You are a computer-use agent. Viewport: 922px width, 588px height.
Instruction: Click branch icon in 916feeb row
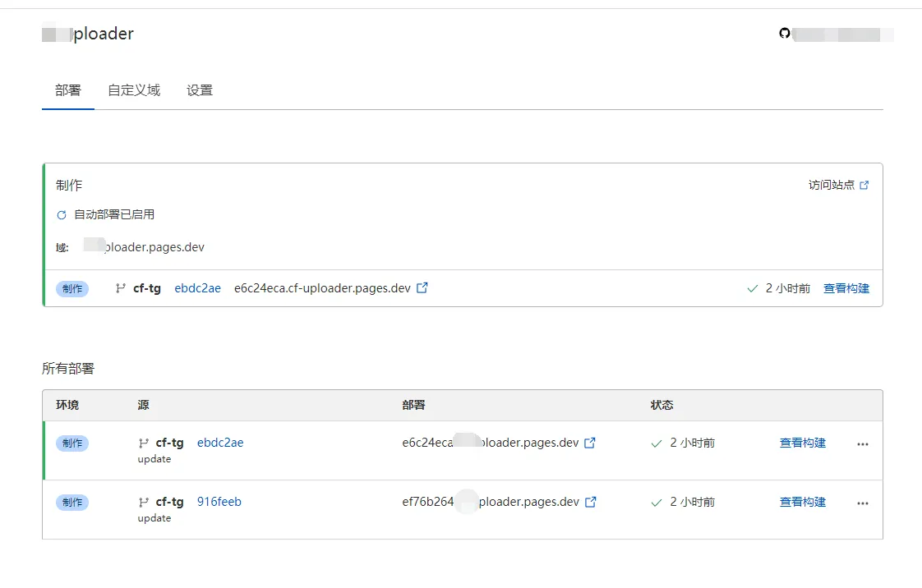coord(144,503)
